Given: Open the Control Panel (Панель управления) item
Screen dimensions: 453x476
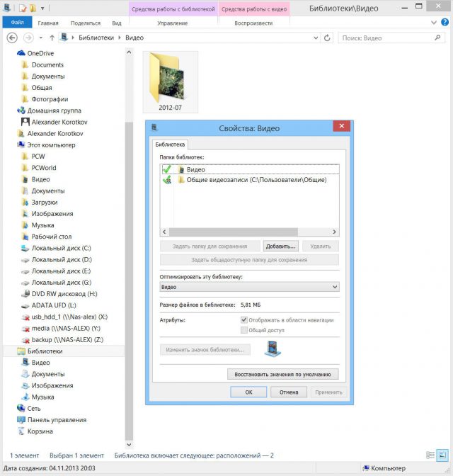Looking at the screenshot, I should coord(56,419).
